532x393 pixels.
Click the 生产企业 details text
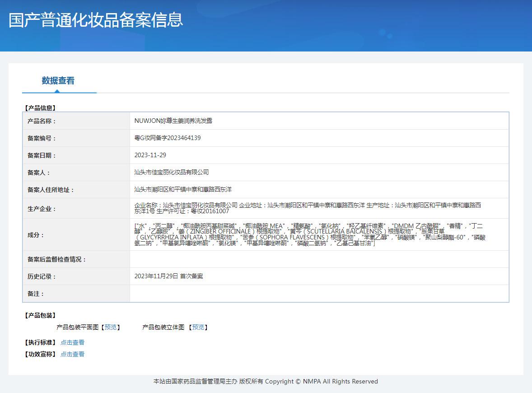click(307, 208)
